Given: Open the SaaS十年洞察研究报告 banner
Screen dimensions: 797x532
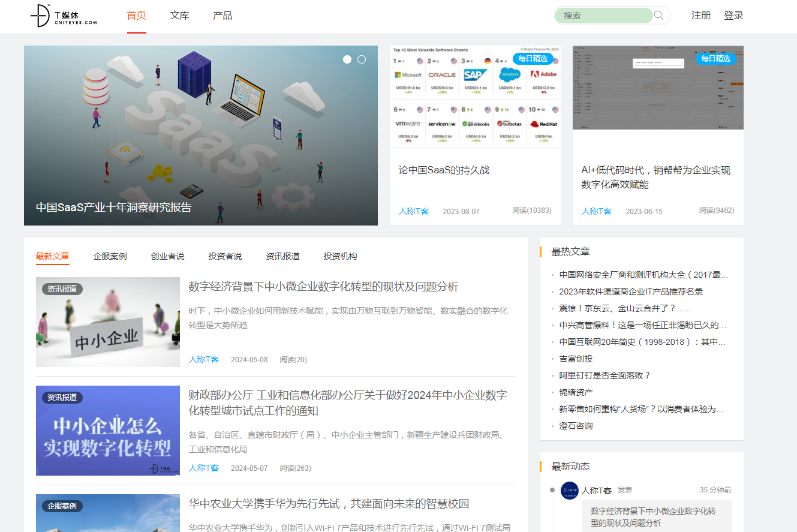Looking at the screenshot, I should pyautogui.click(x=201, y=136).
